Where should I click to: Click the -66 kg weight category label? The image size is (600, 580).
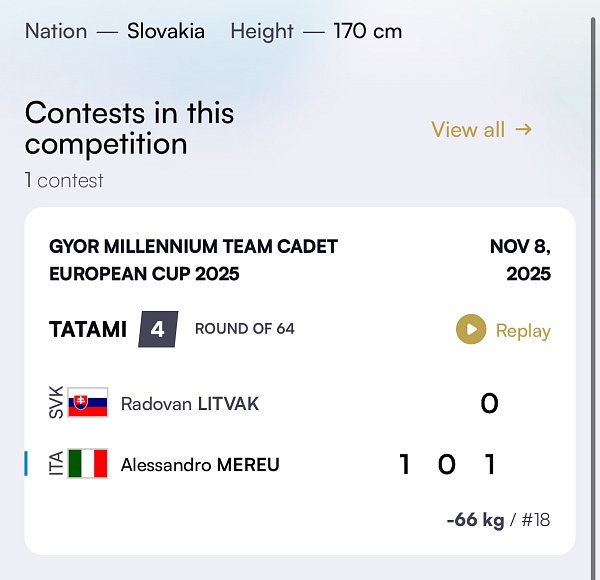click(x=477, y=520)
